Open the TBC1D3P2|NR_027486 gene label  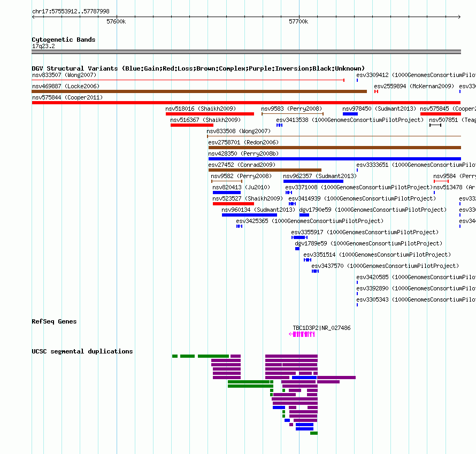tap(321, 328)
